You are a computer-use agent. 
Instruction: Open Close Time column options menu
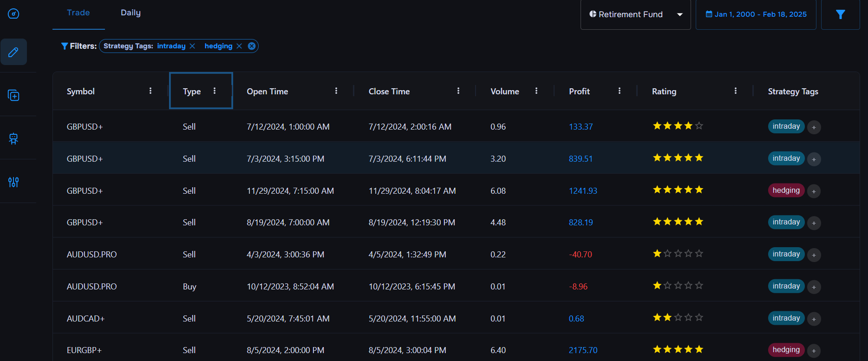pos(458,91)
